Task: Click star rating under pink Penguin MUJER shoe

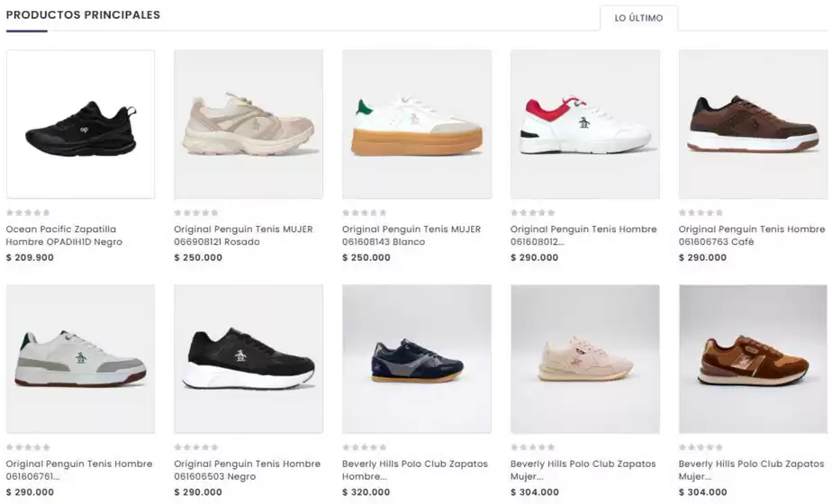Action: [195, 212]
